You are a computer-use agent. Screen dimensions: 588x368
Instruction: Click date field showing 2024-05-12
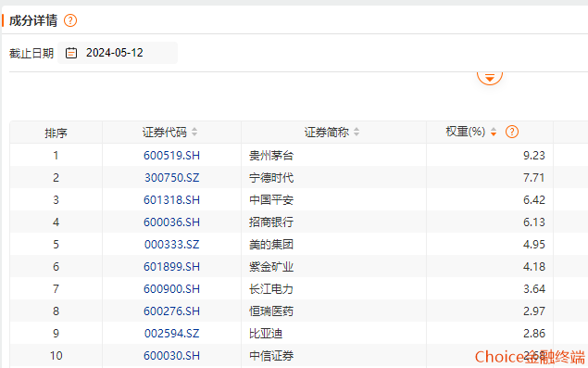click(x=118, y=53)
